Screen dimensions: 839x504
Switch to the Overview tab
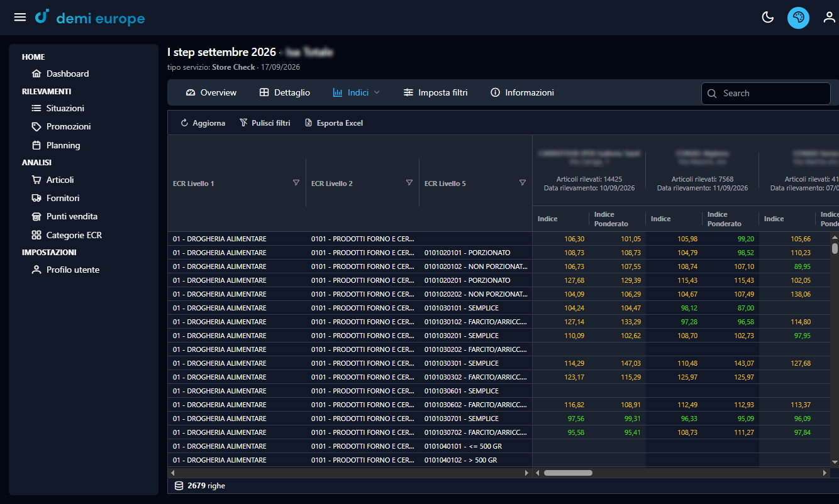(211, 92)
